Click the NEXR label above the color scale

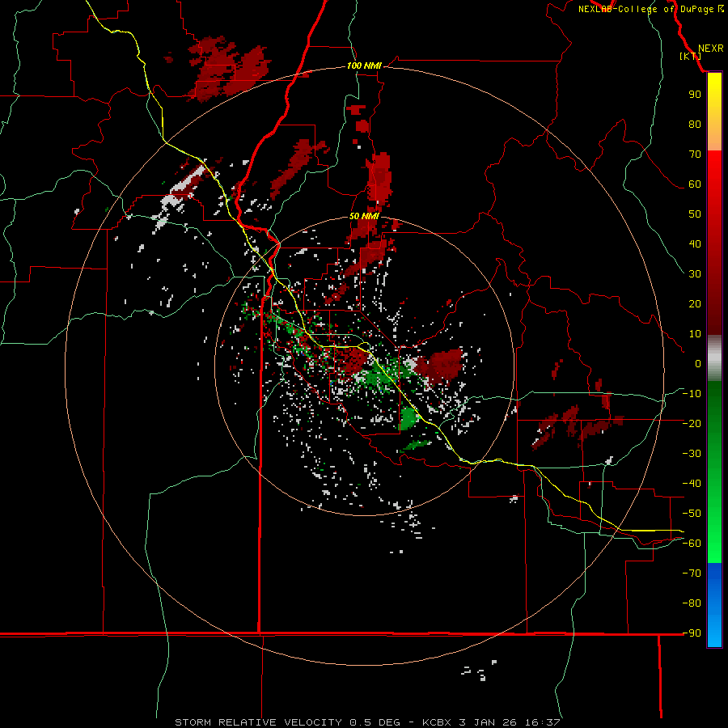pyautogui.click(x=711, y=49)
